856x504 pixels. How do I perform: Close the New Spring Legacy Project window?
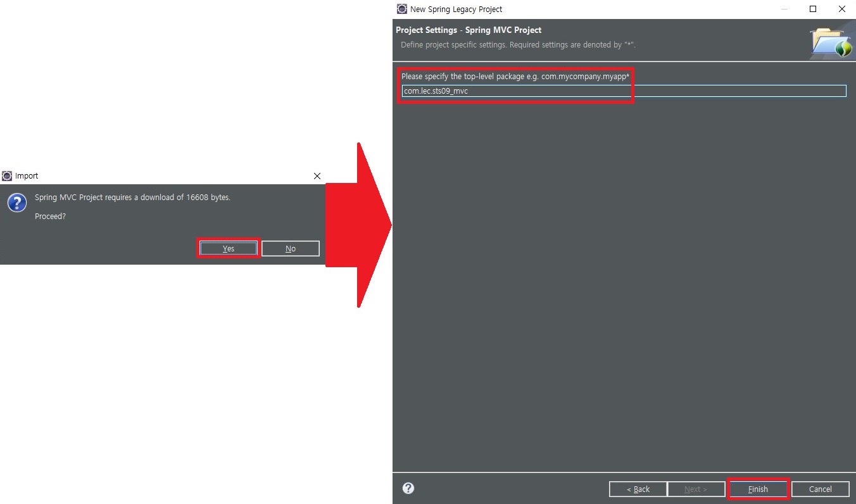coord(841,9)
